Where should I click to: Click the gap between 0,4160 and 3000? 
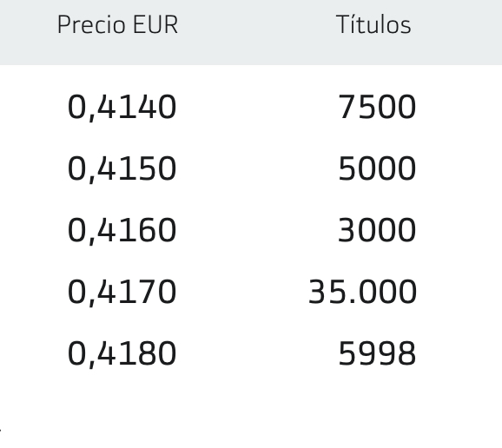coord(257,230)
